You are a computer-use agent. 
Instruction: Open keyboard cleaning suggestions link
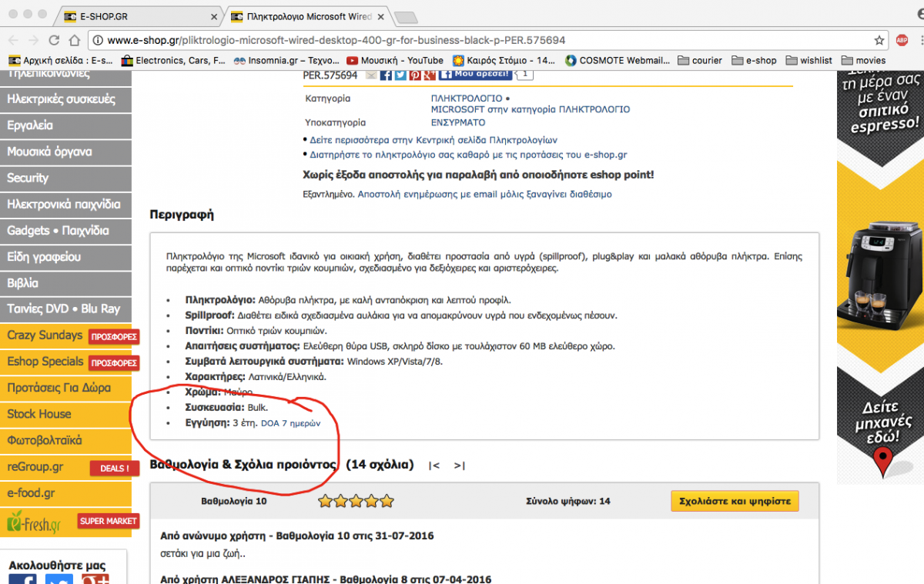tap(468, 155)
